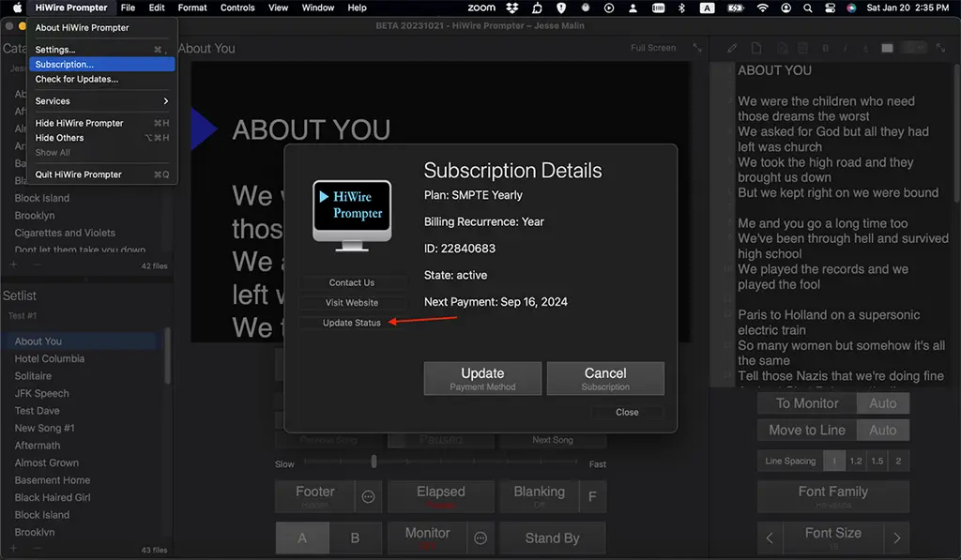961x560 pixels.
Task: Click the HiWire Prompter app logo in dialog
Action: pyautogui.click(x=352, y=216)
